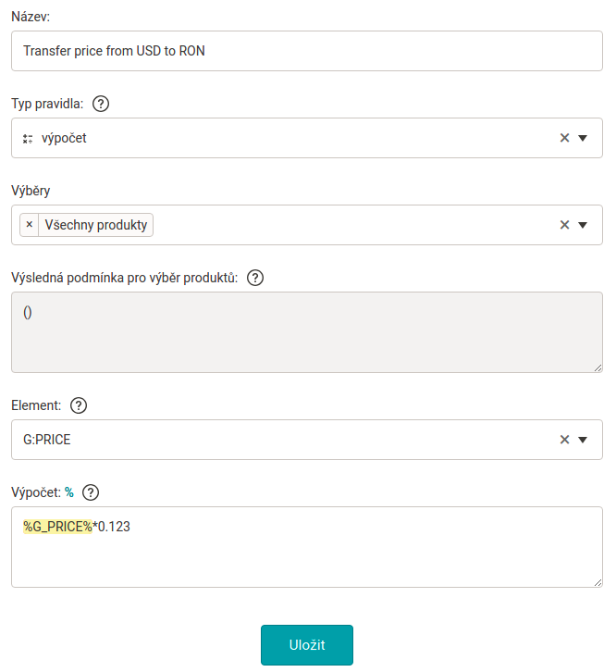Expand the Typ pravidla dropdown
The image size is (616, 672).
click(x=583, y=138)
